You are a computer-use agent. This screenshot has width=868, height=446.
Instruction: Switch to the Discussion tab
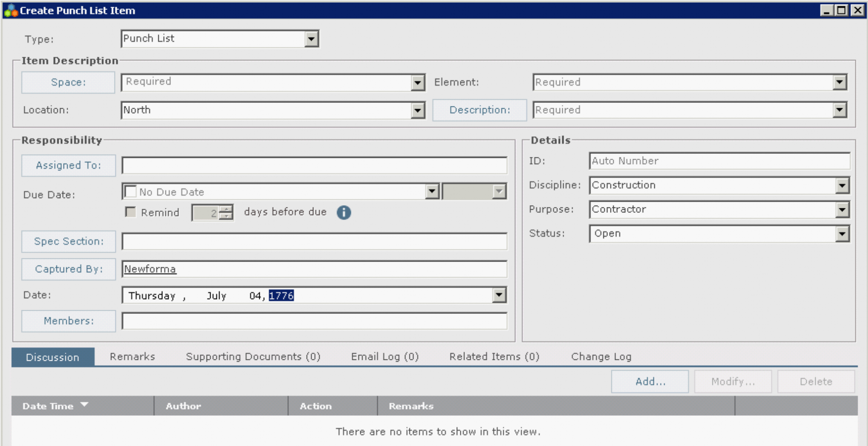point(53,357)
